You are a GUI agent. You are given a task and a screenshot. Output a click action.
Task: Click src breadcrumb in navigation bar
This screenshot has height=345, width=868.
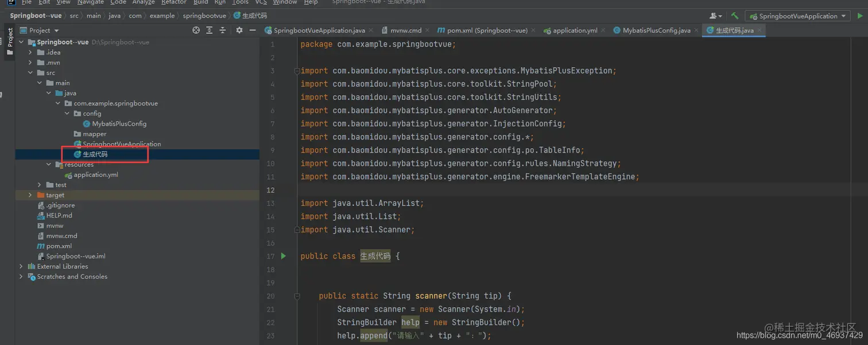click(x=74, y=15)
